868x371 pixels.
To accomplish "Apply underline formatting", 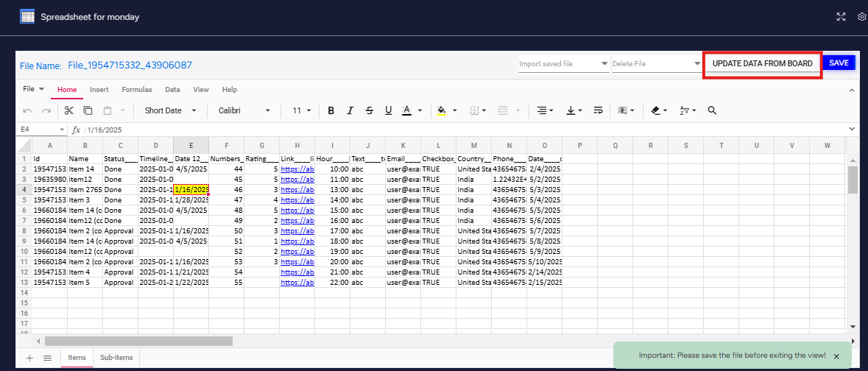I will point(388,110).
